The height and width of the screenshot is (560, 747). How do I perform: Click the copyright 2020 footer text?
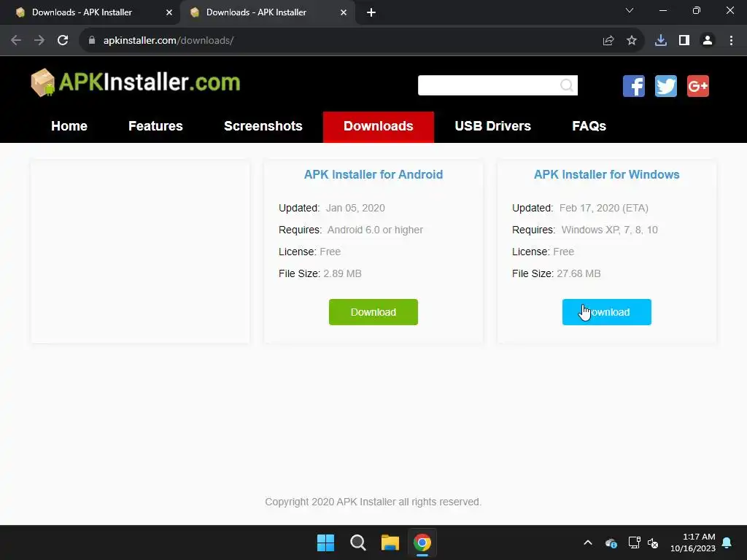pos(373,502)
